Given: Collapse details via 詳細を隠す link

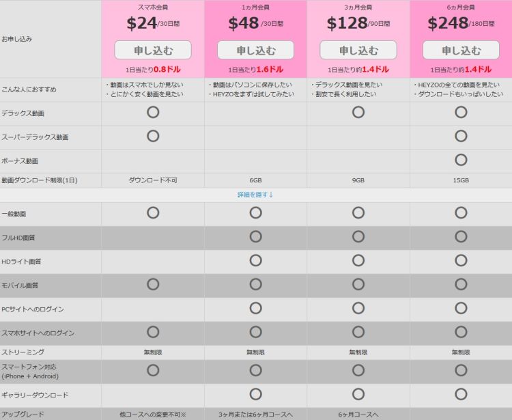Looking at the screenshot, I should (x=255, y=195).
